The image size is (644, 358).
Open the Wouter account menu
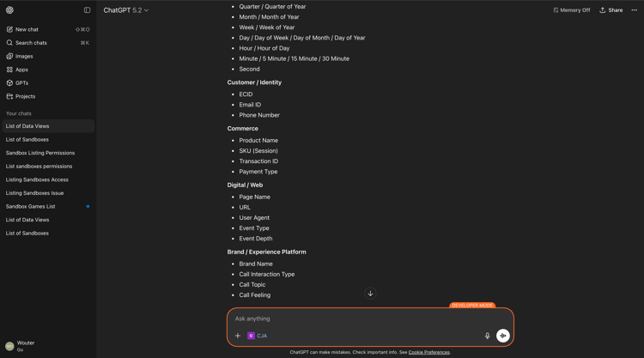coord(48,346)
